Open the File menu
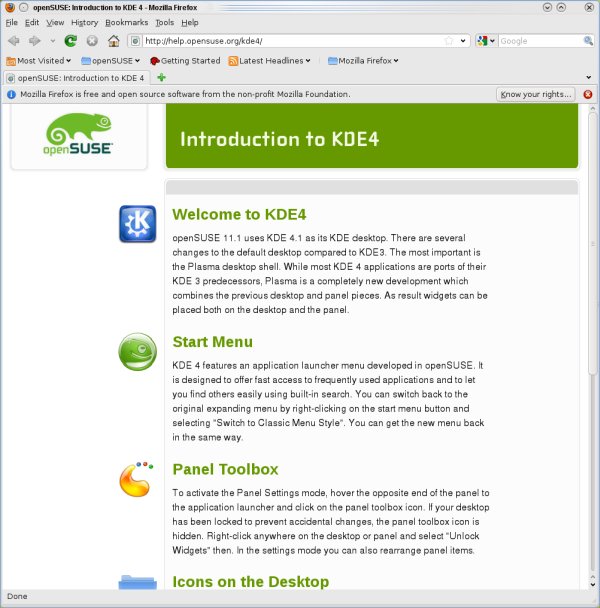This screenshot has height=608, width=600. click(12, 22)
